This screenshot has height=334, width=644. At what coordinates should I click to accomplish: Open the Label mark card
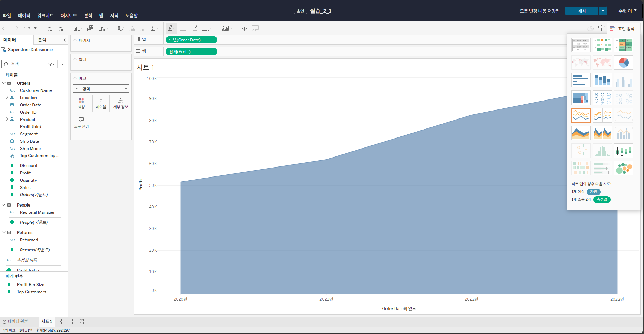coord(101,103)
